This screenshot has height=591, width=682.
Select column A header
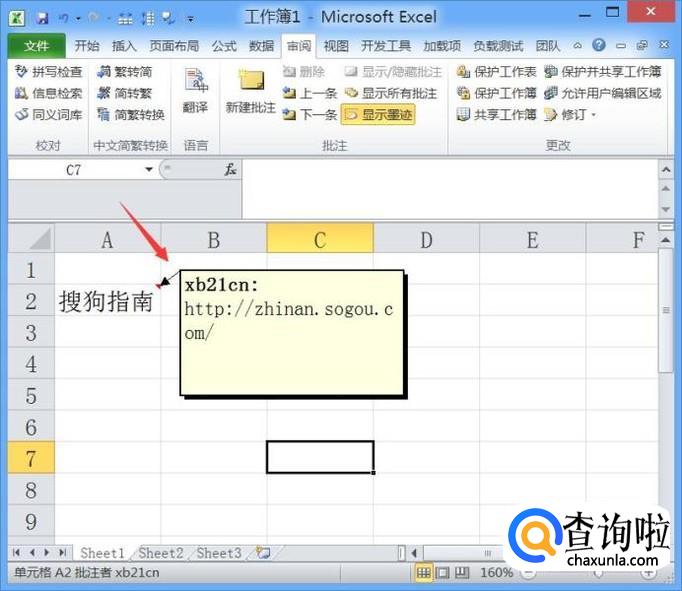(107, 239)
